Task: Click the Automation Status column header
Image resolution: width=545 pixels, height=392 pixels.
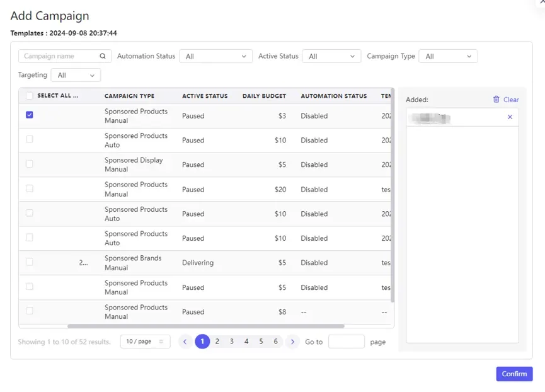Action: pyautogui.click(x=334, y=96)
